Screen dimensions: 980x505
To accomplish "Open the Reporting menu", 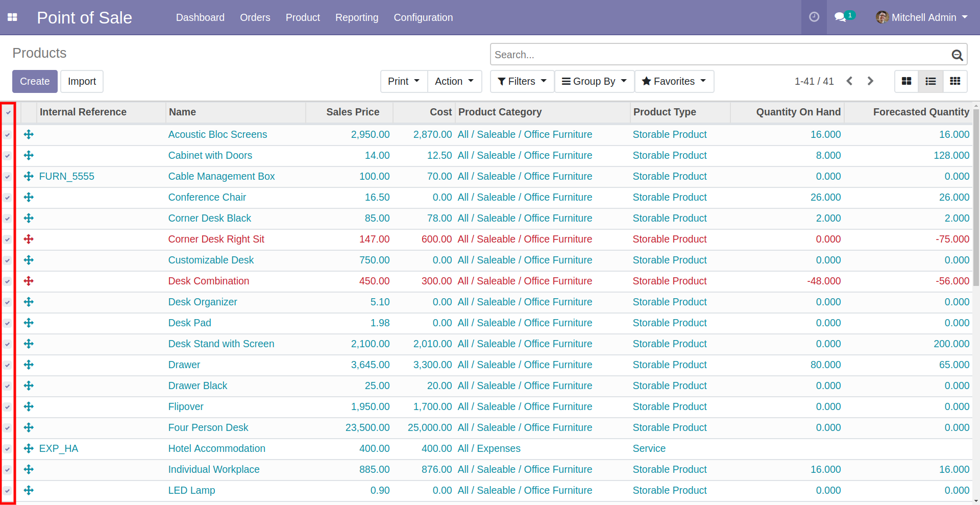I will (x=356, y=17).
